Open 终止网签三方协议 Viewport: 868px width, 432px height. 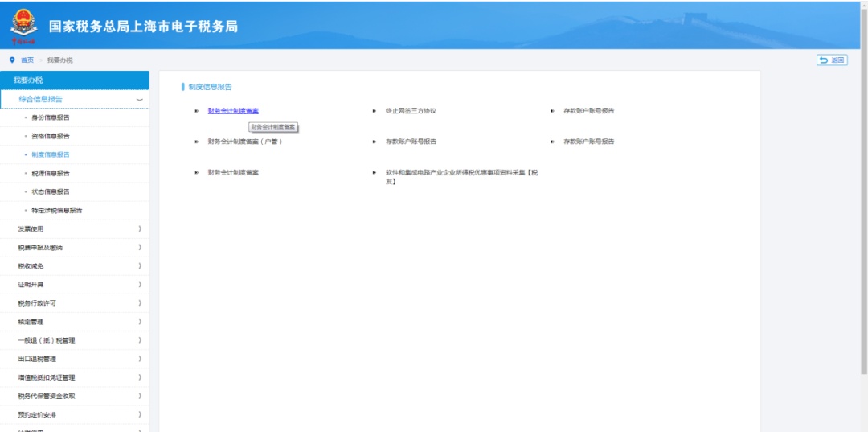pyautogui.click(x=410, y=111)
